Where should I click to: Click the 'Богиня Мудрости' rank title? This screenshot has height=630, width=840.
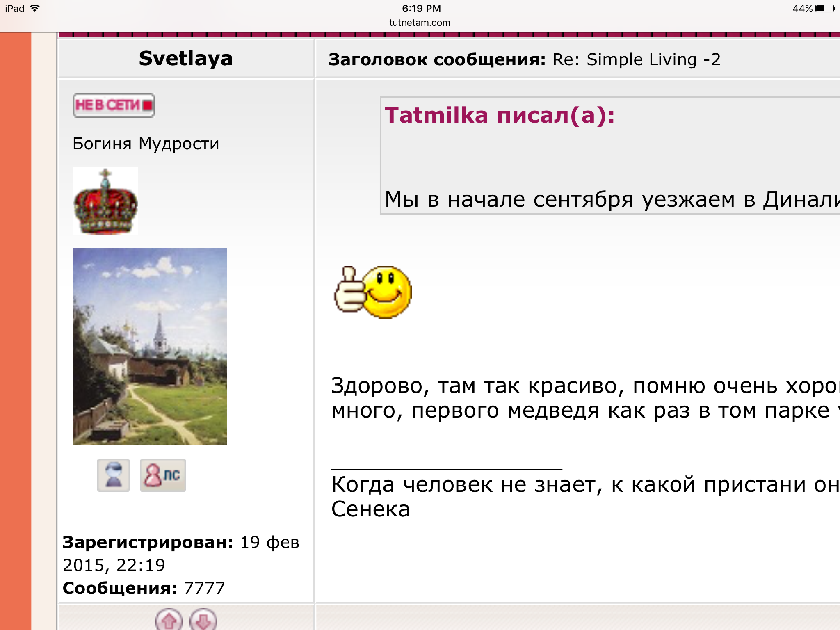[x=146, y=144]
